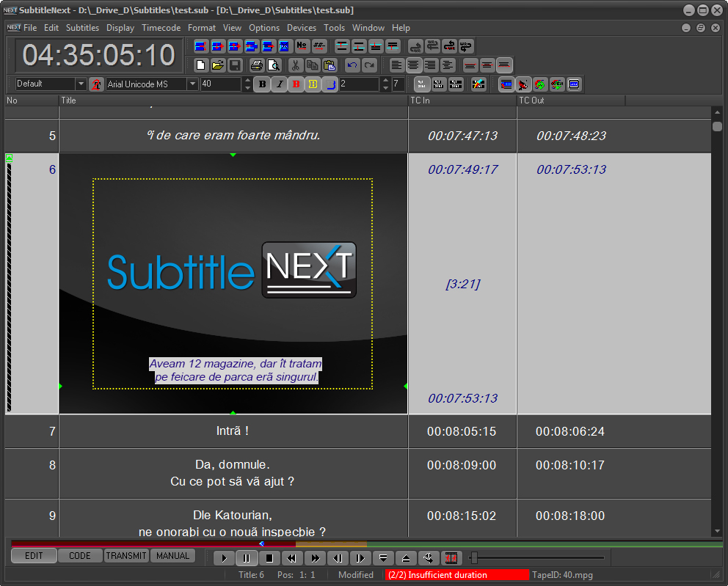728x586 pixels.
Task: Click the 'No' renumber subtitles icon
Action: [302, 46]
